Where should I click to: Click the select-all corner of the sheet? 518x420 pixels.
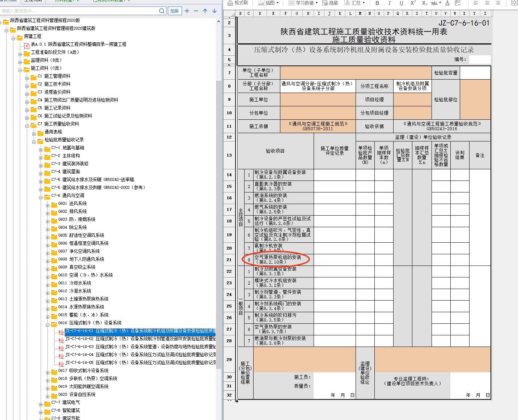[230, 13]
